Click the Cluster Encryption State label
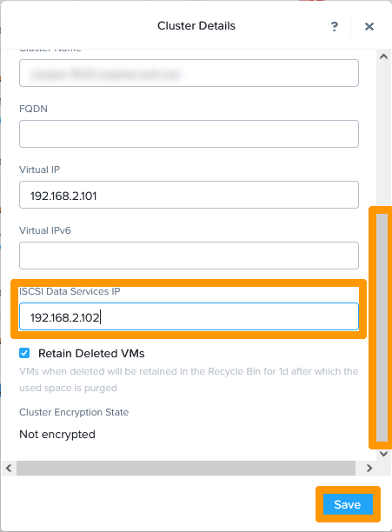The height and width of the screenshot is (532, 392). pos(74,412)
